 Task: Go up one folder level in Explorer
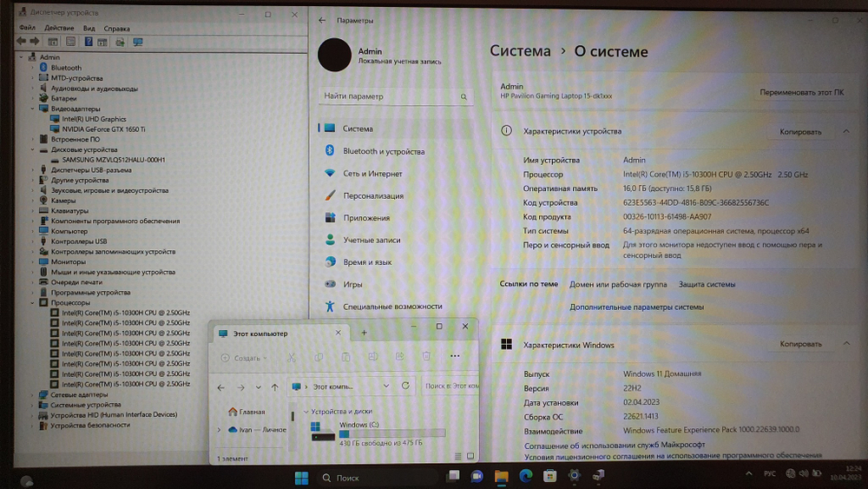[x=275, y=387]
